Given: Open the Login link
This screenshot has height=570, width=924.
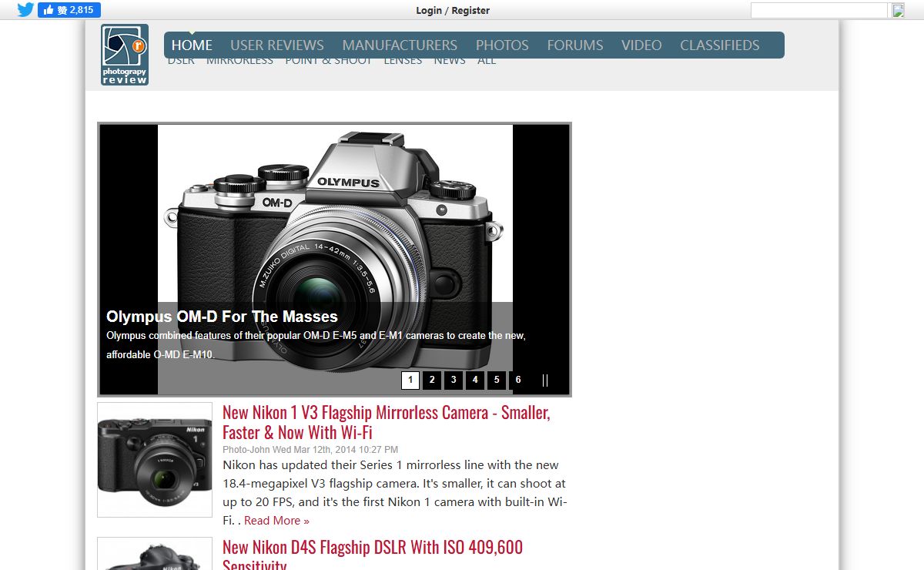Looking at the screenshot, I should [x=429, y=10].
